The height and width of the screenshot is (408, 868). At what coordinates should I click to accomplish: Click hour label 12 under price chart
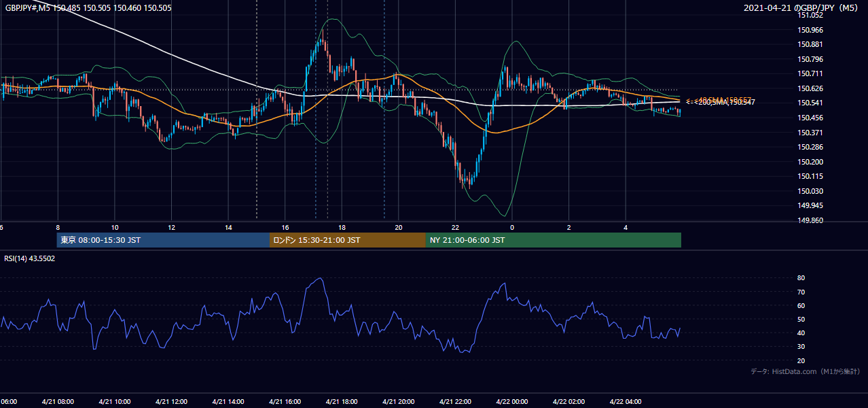pyautogui.click(x=171, y=228)
